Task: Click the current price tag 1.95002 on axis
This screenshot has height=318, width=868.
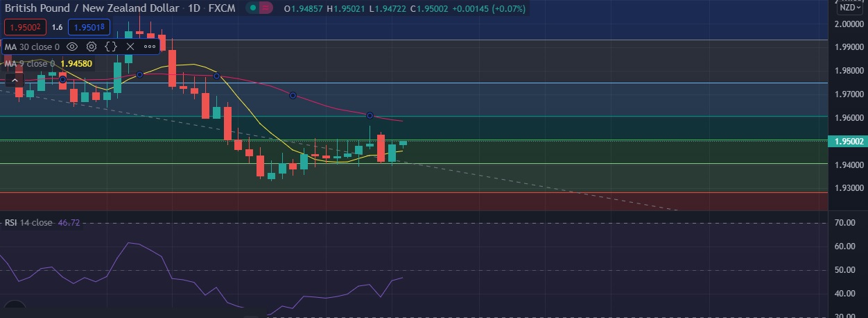Action: click(849, 141)
